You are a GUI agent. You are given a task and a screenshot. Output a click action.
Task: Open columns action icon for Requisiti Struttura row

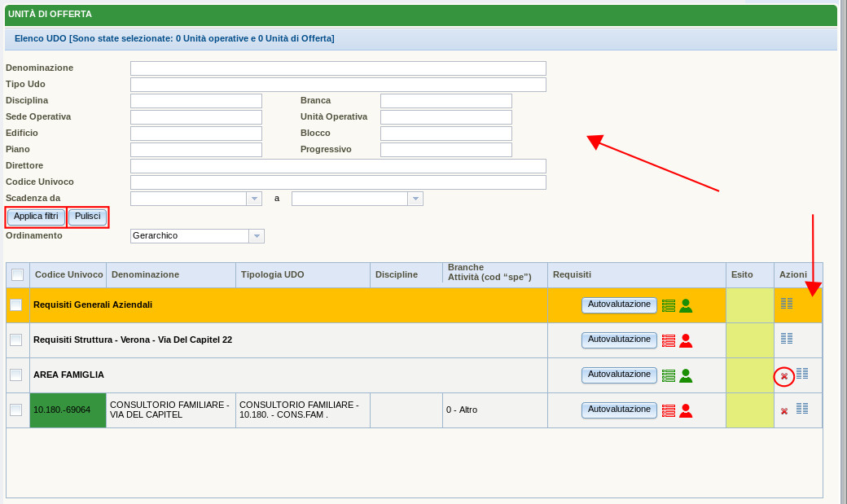tap(787, 339)
